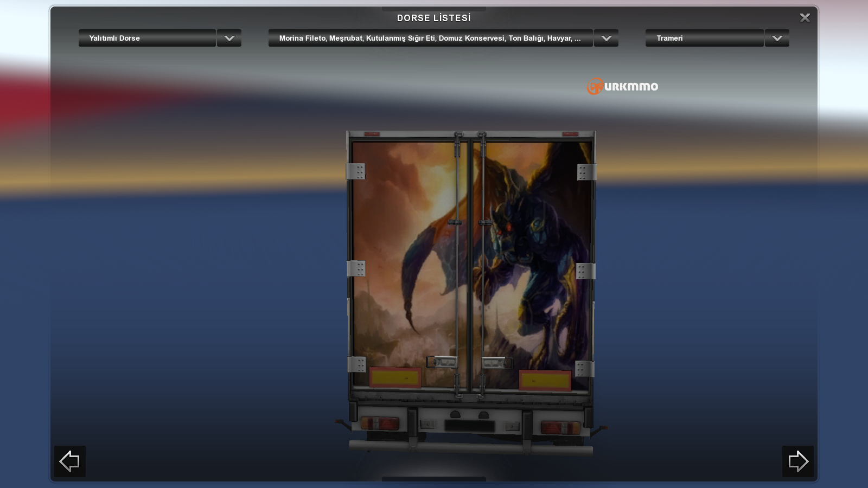Expand company list arrow beside Trameri
Viewport: 868px width, 488px height.
coord(777,38)
